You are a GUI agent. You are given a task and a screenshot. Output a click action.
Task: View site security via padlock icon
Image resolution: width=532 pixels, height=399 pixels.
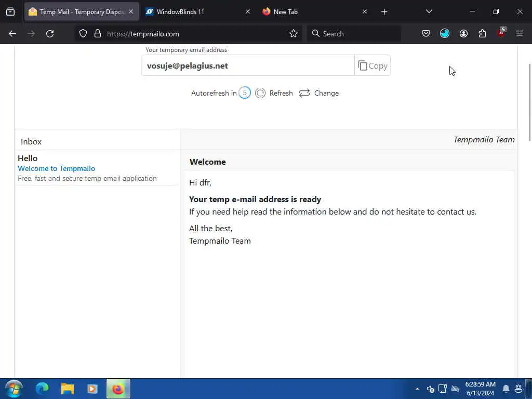(98, 34)
